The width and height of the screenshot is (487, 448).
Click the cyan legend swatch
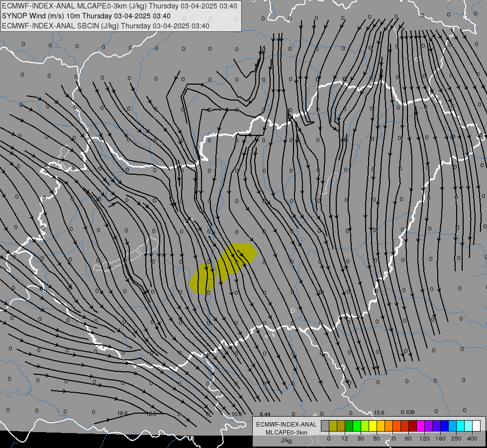461,426
